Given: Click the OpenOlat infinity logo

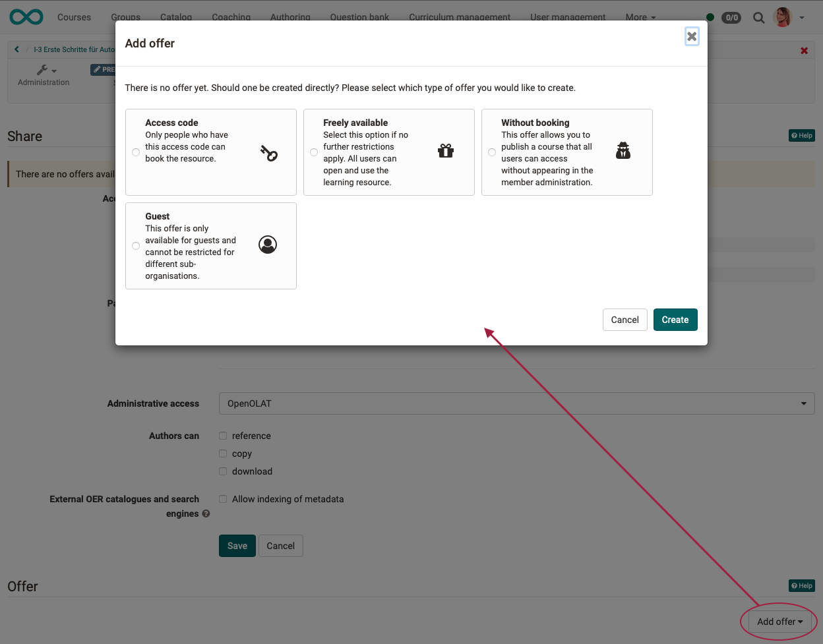Looking at the screenshot, I should click(x=26, y=17).
